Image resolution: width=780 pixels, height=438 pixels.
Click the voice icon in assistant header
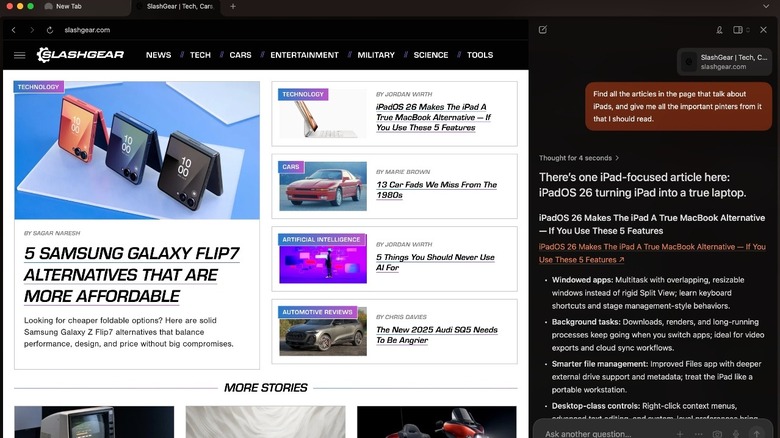pyautogui.click(x=719, y=30)
